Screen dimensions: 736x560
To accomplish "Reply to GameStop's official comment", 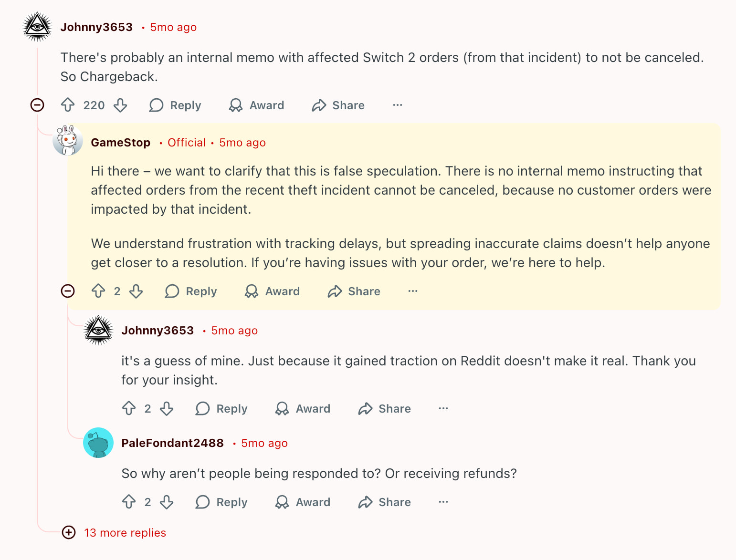I will pyautogui.click(x=190, y=291).
